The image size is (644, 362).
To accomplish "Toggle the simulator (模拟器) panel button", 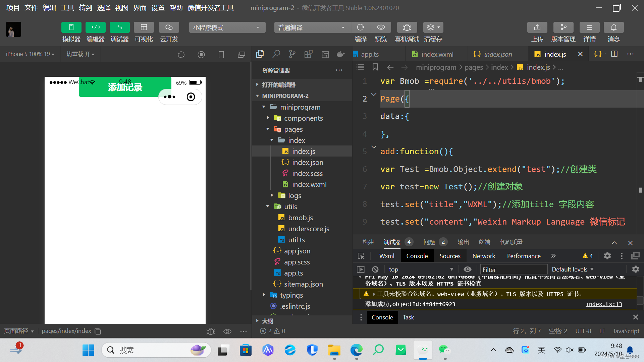I will 71,27.
